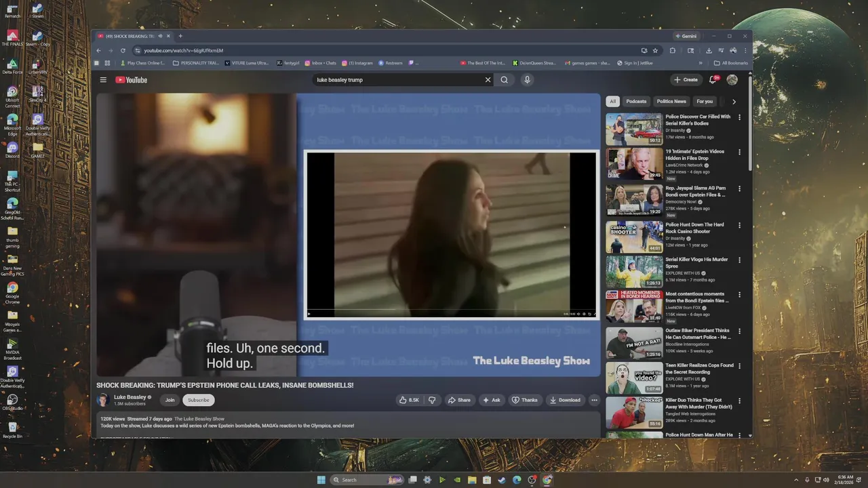This screenshot has width=868, height=488.
Task: Open options for 19 'Intimate' Epstein Videos
Action: point(739,152)
